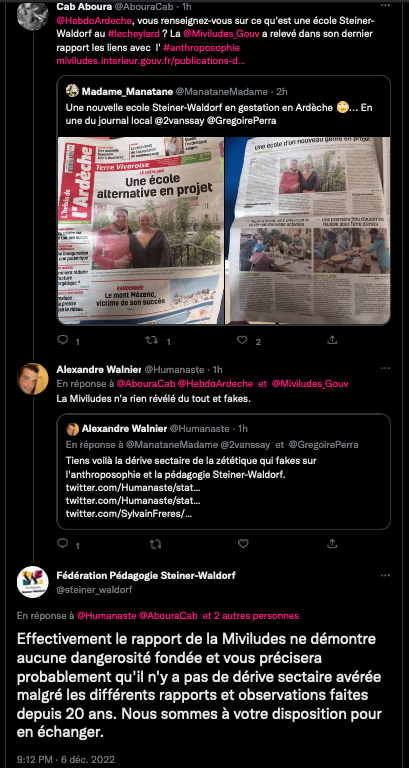Reply to Alexandre Walnier's tweet
Screen dimensions: 409x768
click(63, 543)
